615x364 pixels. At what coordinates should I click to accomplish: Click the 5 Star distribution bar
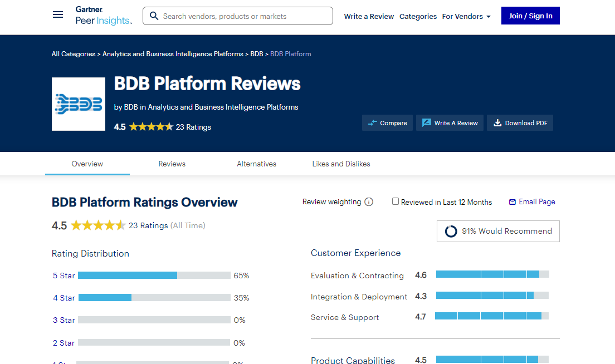pyautogui.click(x=154, y=276)
